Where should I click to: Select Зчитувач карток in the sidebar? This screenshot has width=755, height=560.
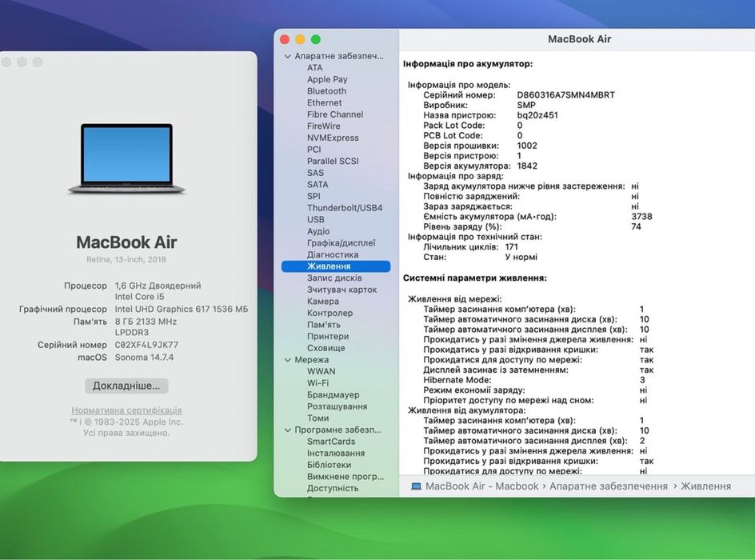[342, 290]
